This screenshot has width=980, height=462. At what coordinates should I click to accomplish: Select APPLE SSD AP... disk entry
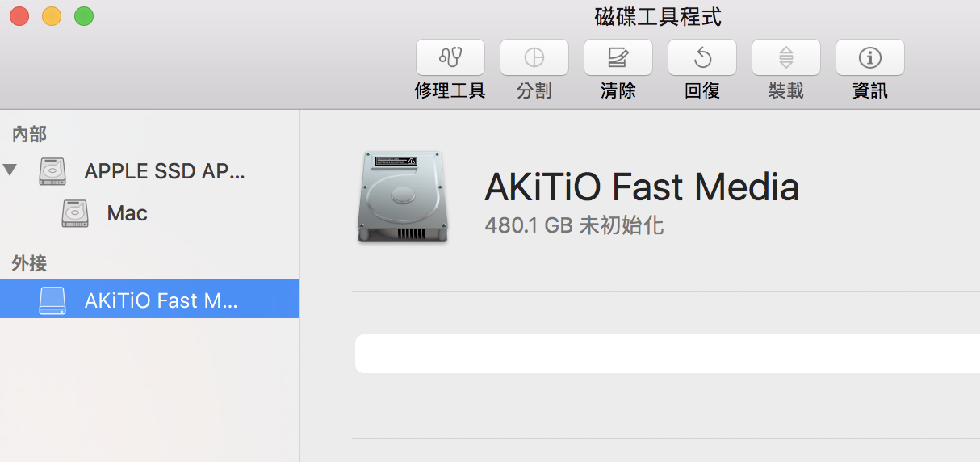(164, 171)
